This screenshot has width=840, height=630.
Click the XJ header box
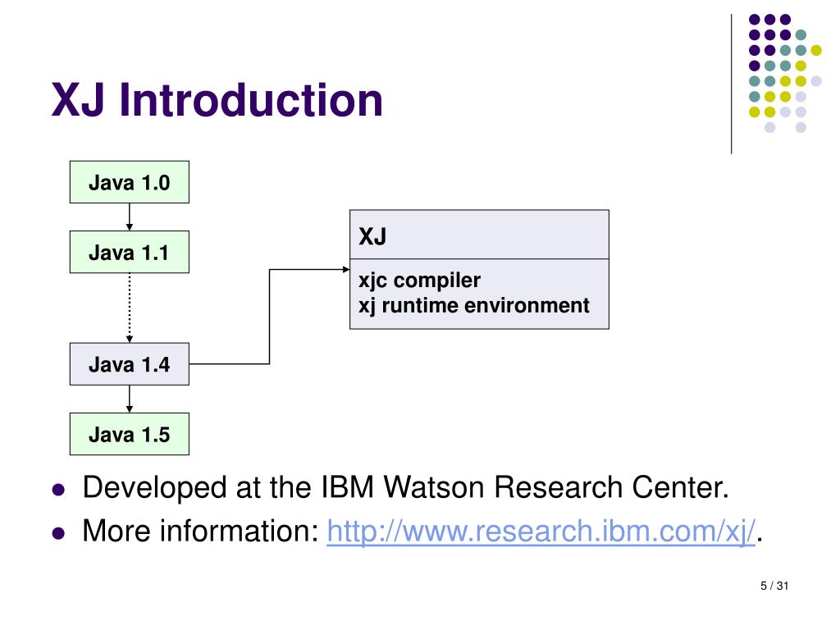tap(479, 235)
